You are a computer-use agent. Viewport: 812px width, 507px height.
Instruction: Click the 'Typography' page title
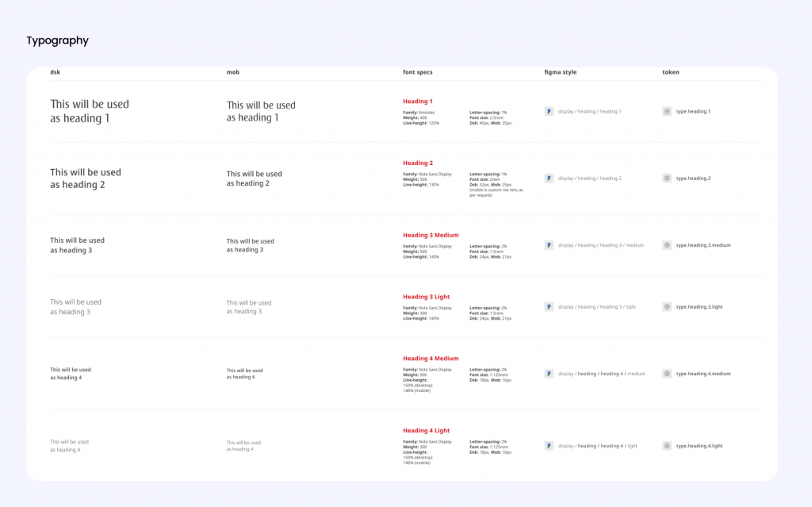tap(57, 40)
